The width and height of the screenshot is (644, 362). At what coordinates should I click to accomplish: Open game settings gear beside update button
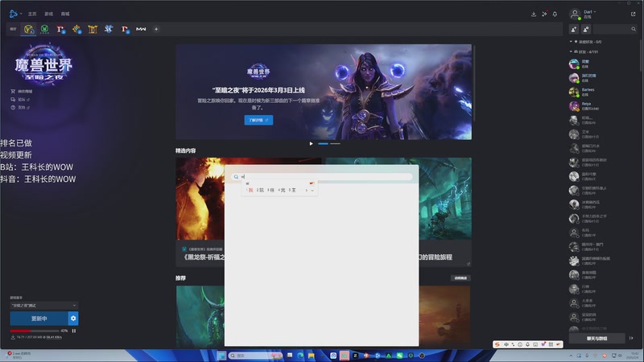click(x=73, y=319)
